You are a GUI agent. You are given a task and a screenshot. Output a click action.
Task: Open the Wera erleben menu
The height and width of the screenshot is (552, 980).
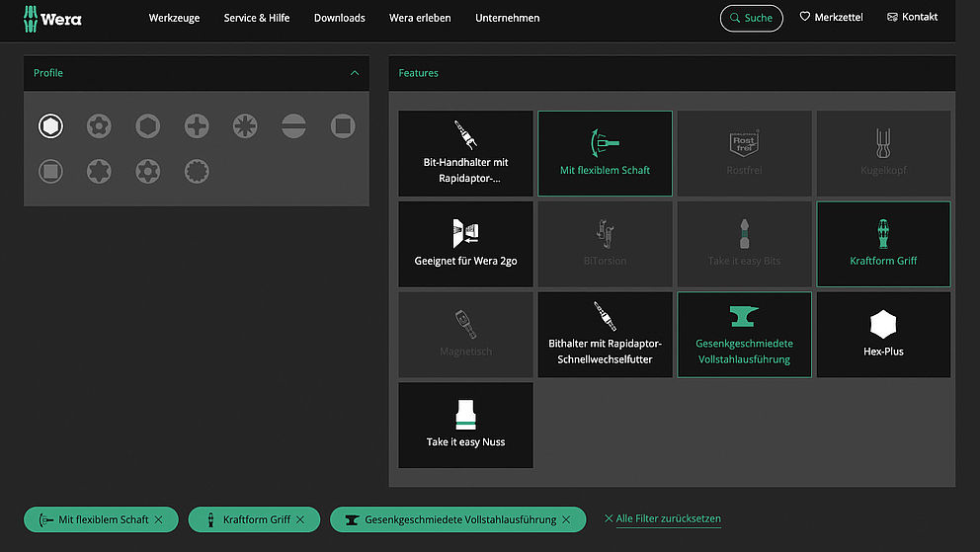point(420,18)
